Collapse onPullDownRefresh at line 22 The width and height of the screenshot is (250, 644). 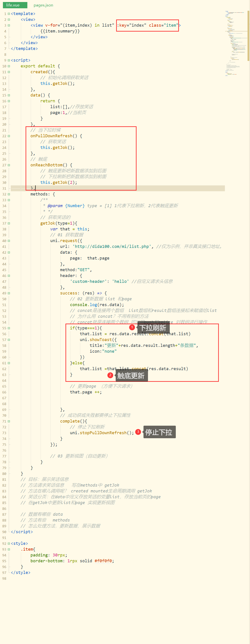click(9, 136)
